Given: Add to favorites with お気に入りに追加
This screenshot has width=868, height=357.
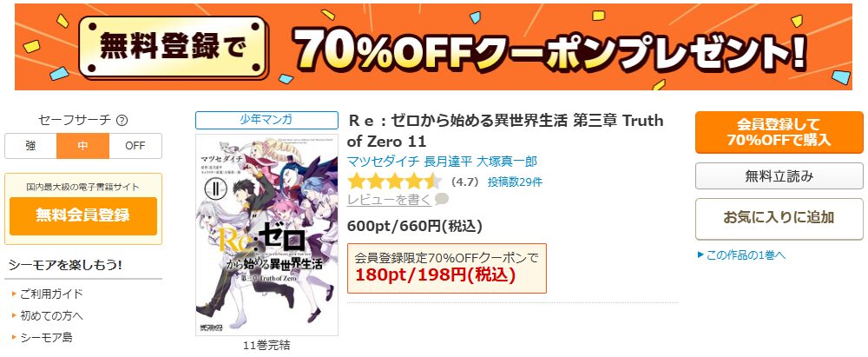Looking at the screenshot, I should [x=779, y=218].
